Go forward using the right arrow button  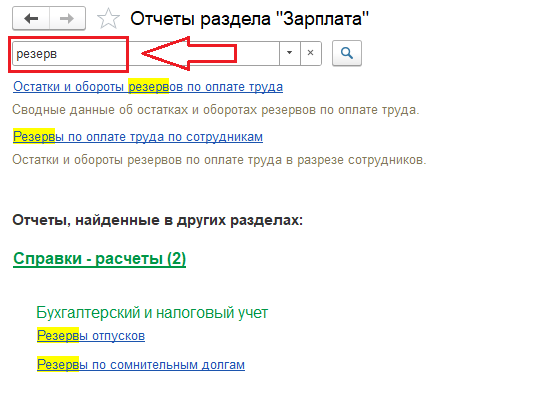[67, 18]
